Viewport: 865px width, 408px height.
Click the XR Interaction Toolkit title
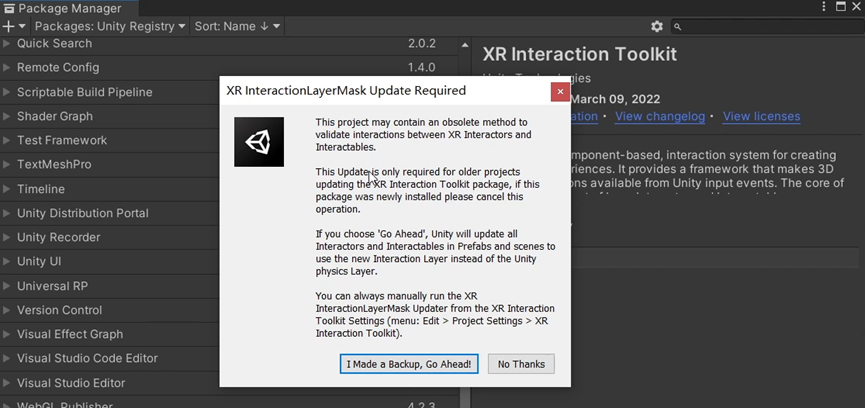pos(580,54)
